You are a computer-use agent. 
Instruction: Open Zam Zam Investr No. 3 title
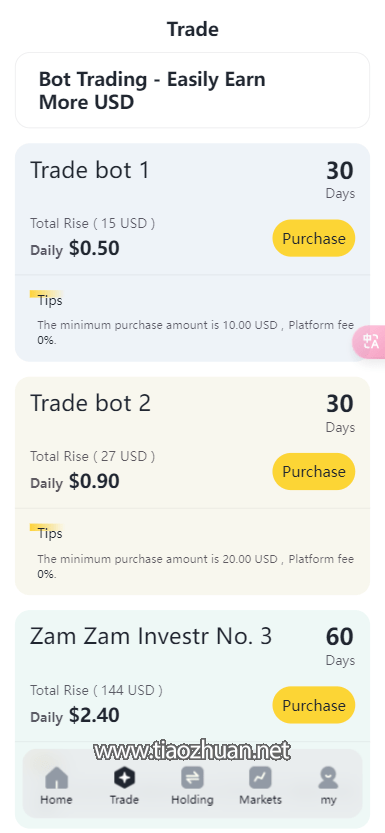click(x=151, y=636)
